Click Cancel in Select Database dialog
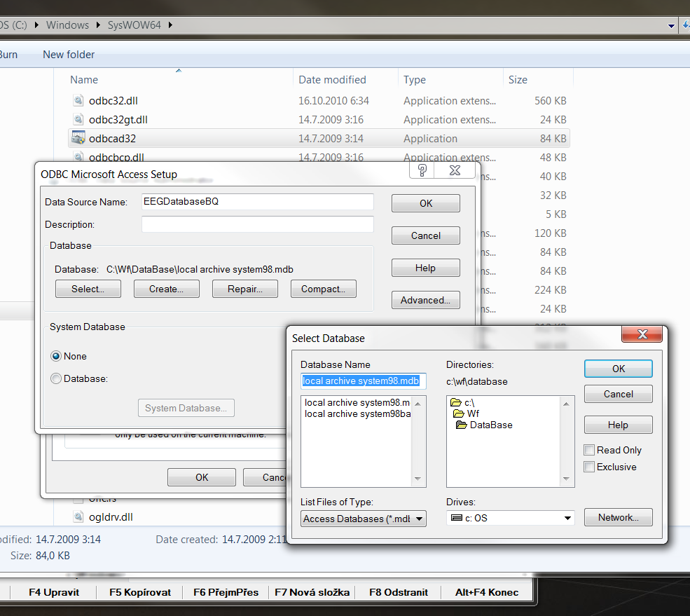This screenshot has width=690, height=616. (619, 394)
